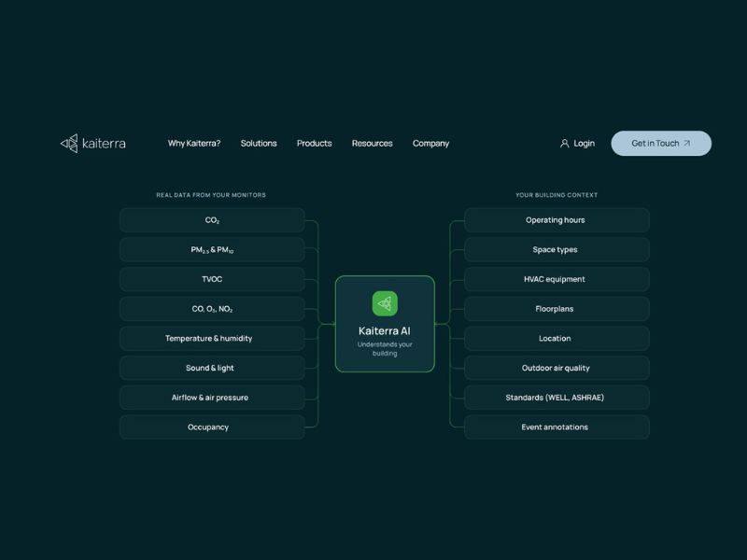Click the Kaiterra logo in the header

coord(92,144)
